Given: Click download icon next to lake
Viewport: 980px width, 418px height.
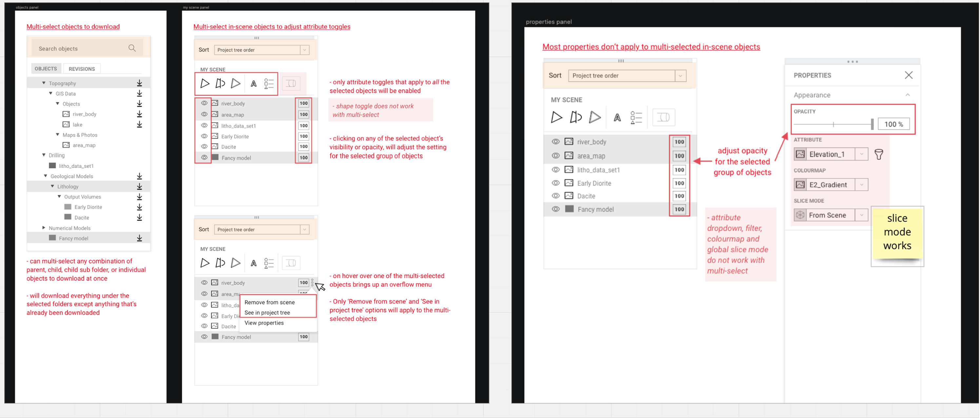Looking at the screenshot, I should [140, 124].
